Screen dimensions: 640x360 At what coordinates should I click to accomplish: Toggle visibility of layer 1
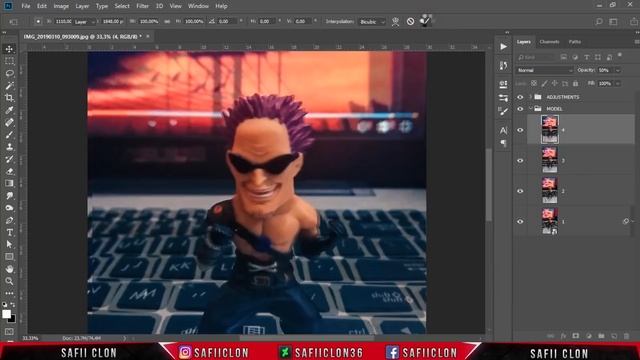(520, 222)
